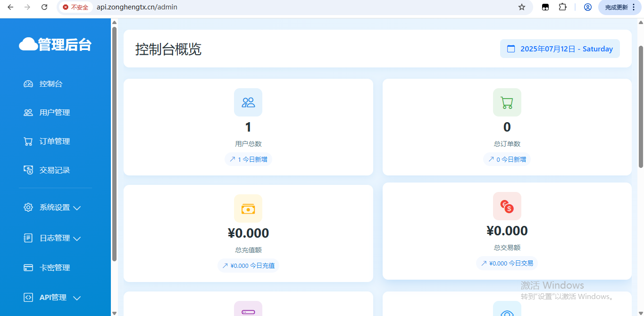Click the 总交易额 label
Image resolution: width=644 pixels, height=316 pixels.
click(507, 248)
